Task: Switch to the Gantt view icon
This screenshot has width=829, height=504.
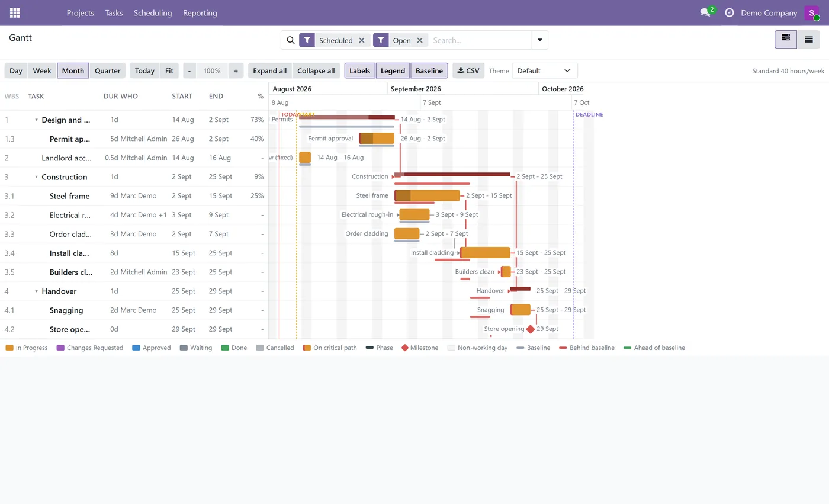Action: pos(786,39)
